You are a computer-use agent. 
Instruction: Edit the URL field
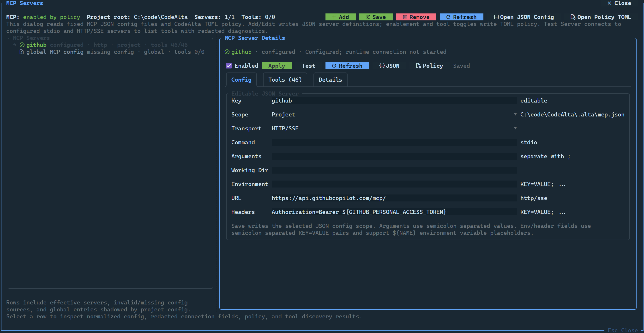pyautogui.click(x=394, y=198)
